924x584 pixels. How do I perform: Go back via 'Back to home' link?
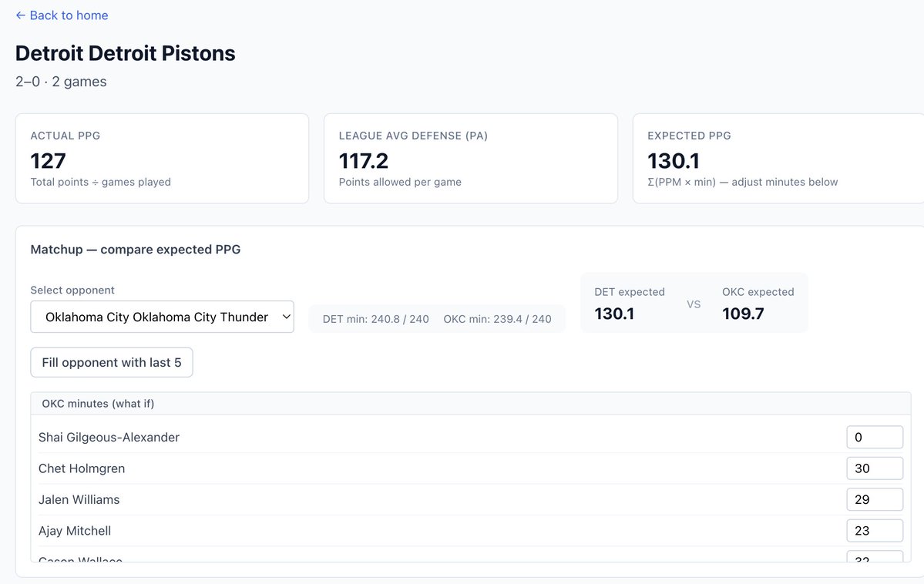[62, 15]
